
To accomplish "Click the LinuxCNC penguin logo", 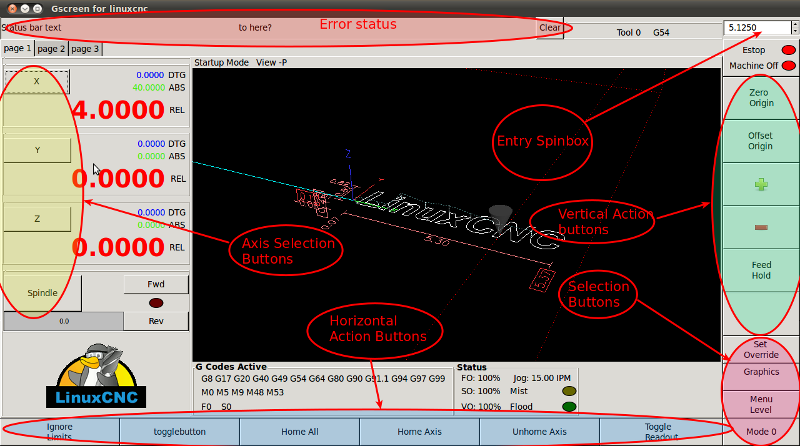I will 96,376.
